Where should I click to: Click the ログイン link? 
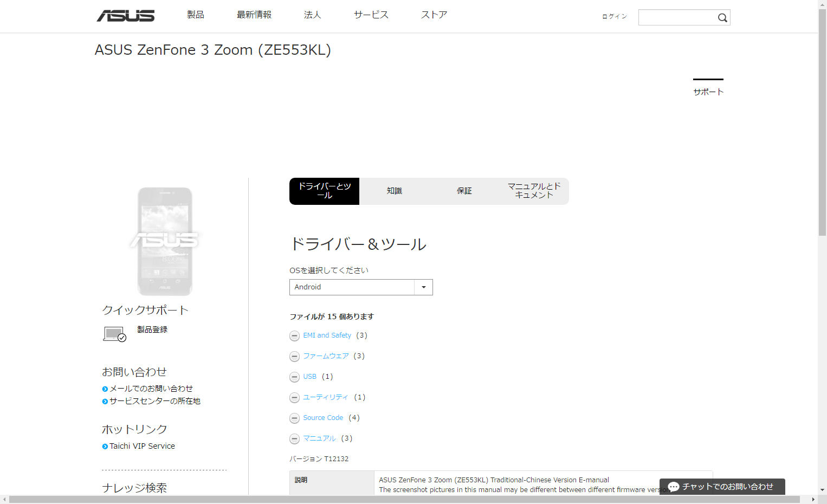[615, 16]
